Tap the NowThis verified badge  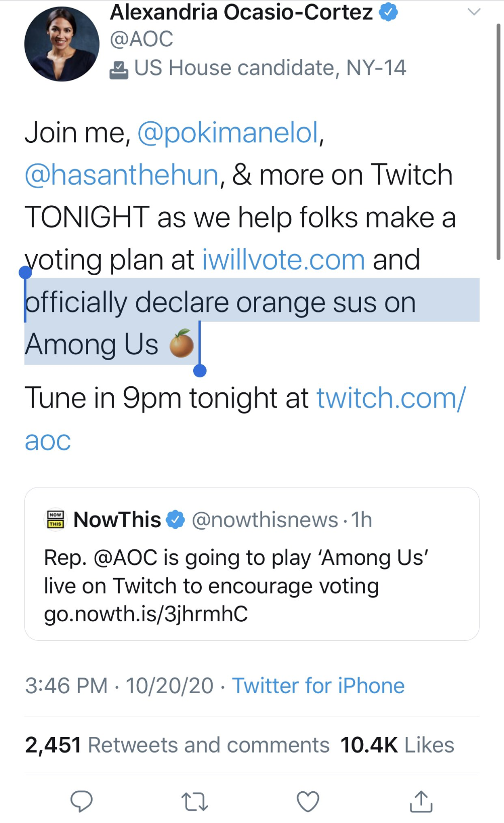tap(176, 520)
